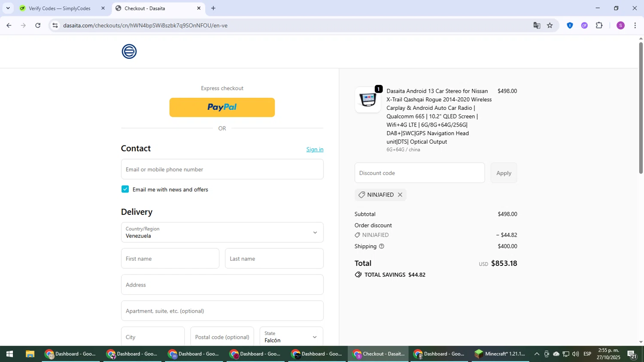Click the Sign in link
This screenshot has height=362, width=644.
coord(315,149)
